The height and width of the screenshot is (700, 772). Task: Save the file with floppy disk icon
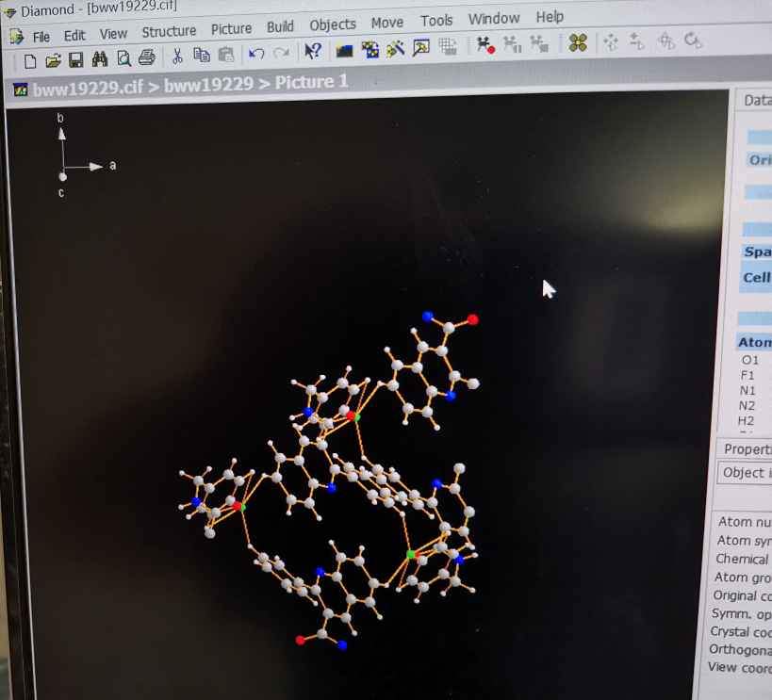coord(75,60)
